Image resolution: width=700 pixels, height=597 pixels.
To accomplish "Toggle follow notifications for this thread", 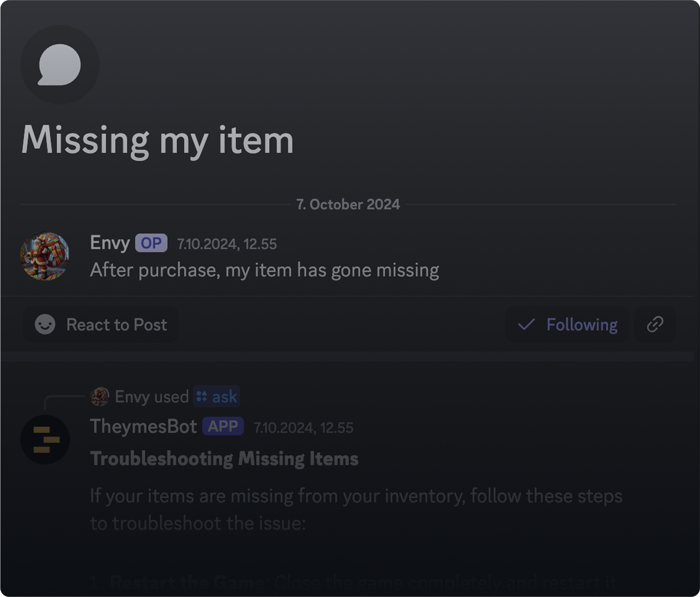I will (567, 325).
